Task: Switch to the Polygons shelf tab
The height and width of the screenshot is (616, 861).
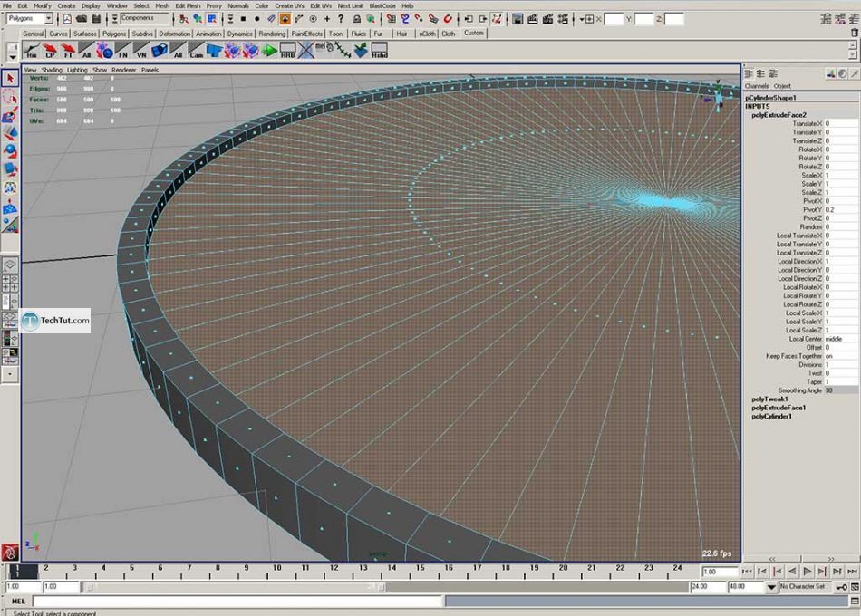Action: [114, 34]
